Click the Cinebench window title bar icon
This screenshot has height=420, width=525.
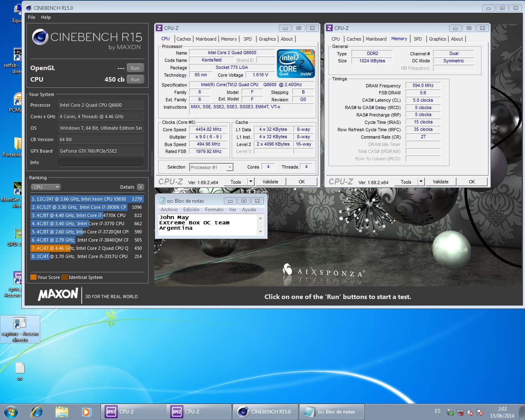pyautogui.click(x=29, y=8)
